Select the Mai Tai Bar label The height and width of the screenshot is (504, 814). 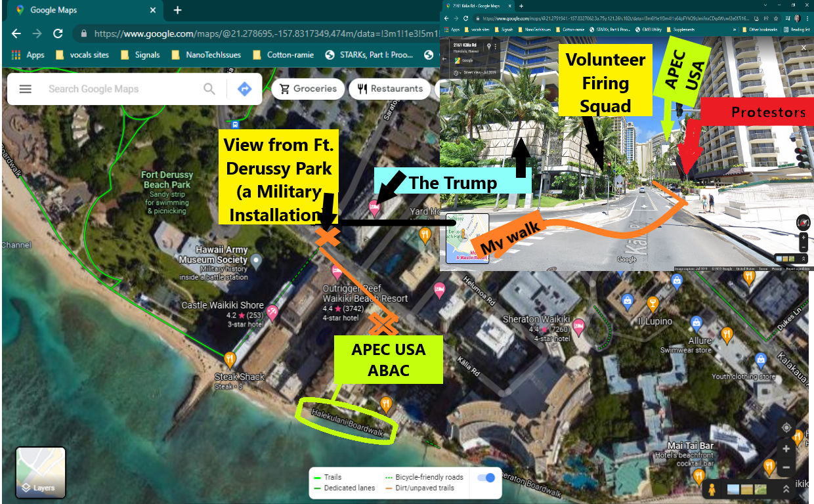coord(690,445)
